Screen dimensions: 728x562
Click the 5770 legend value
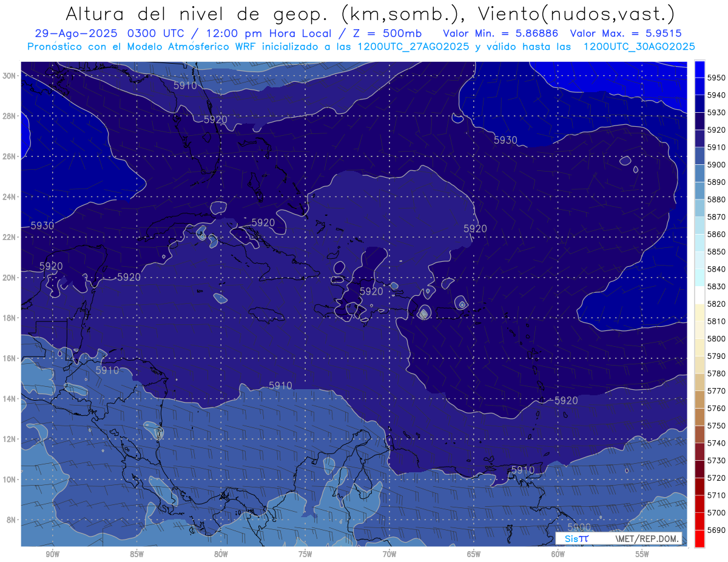716,390
